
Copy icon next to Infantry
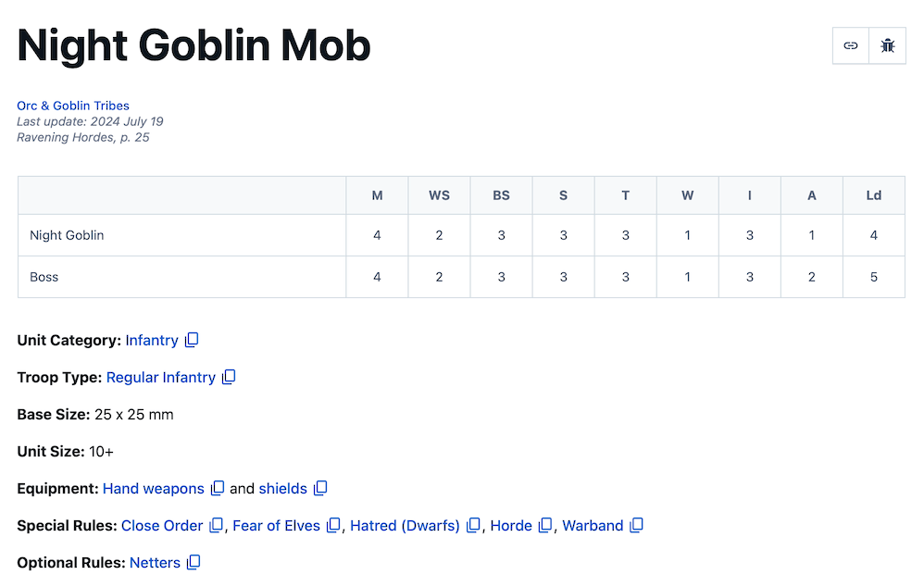tap(192, 341)
